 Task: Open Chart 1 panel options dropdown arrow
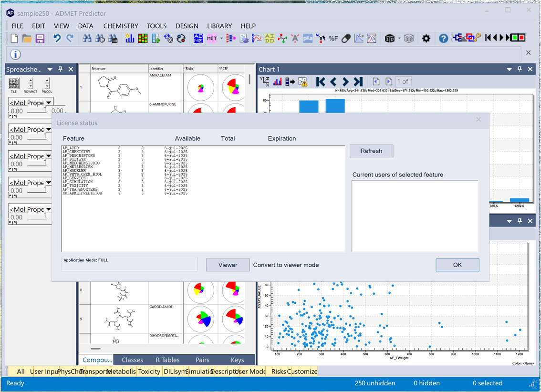tap(509, 69)
